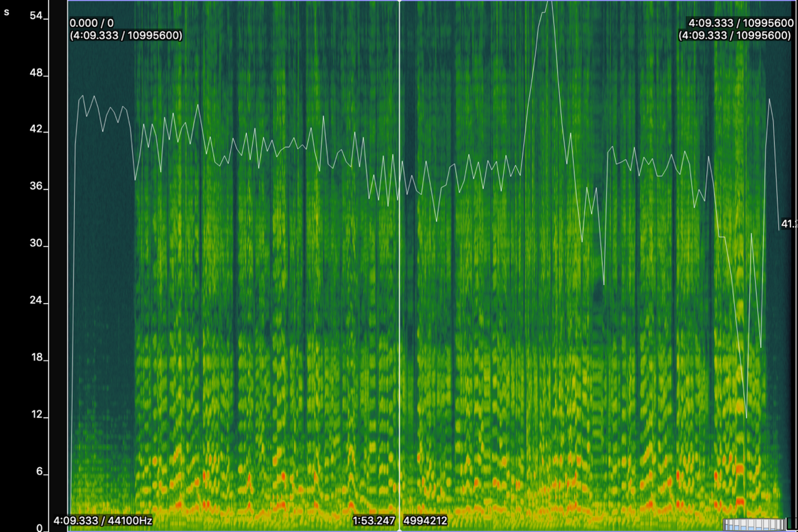Click the white vertical playhead line
Image resolution: width=798 pixels, height=532 pixels.
(399, 261)
